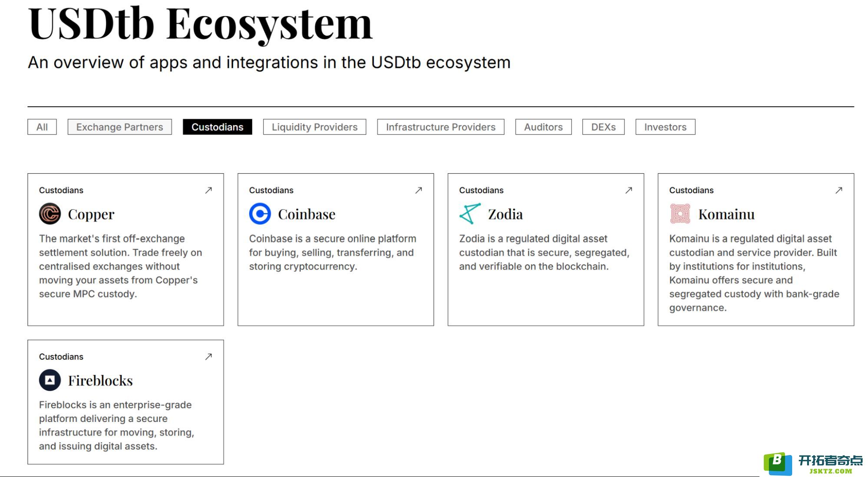Filter by Auditors

[544, 127]
